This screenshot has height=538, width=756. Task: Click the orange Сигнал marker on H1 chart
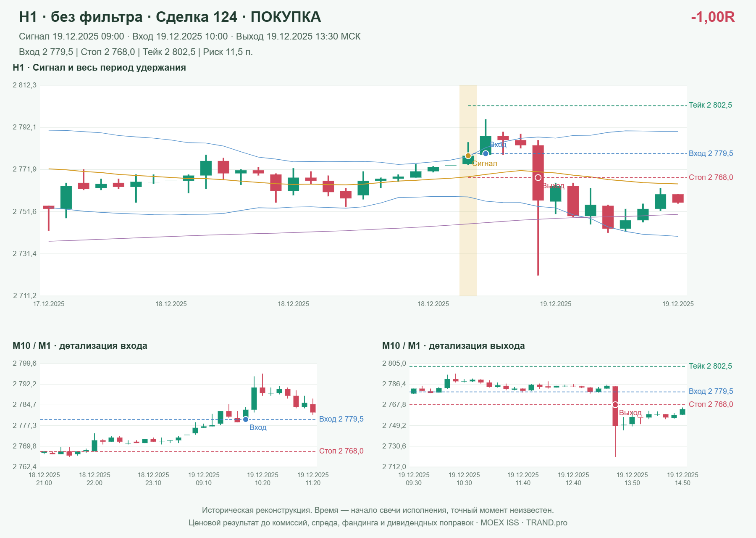point(468,156)
